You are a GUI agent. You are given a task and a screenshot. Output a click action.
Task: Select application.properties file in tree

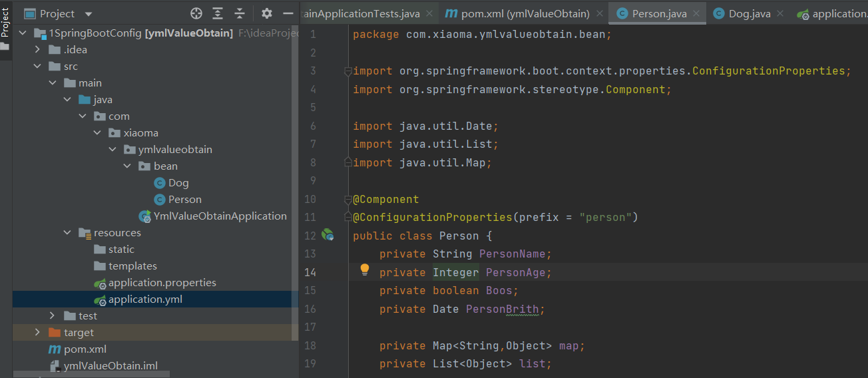pyautogui.click(x=155, y=282)
